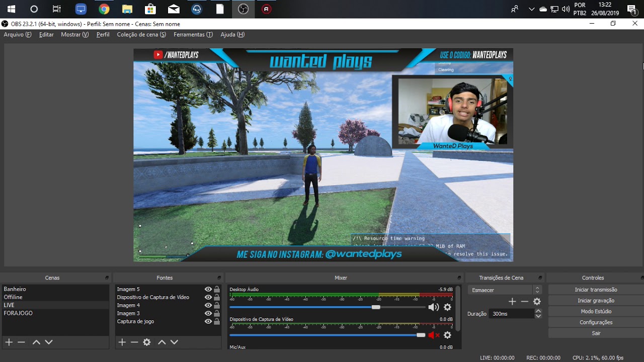Open Editar menu
Viewport: 644px width, 362px height.
point(46,35)
